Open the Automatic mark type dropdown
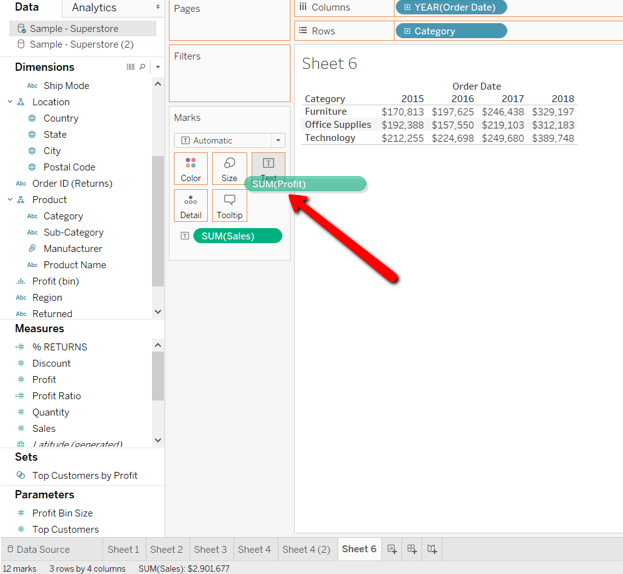The height and width of the screenshot is (574, 623). pyautogui.click(x=278, y=140)
